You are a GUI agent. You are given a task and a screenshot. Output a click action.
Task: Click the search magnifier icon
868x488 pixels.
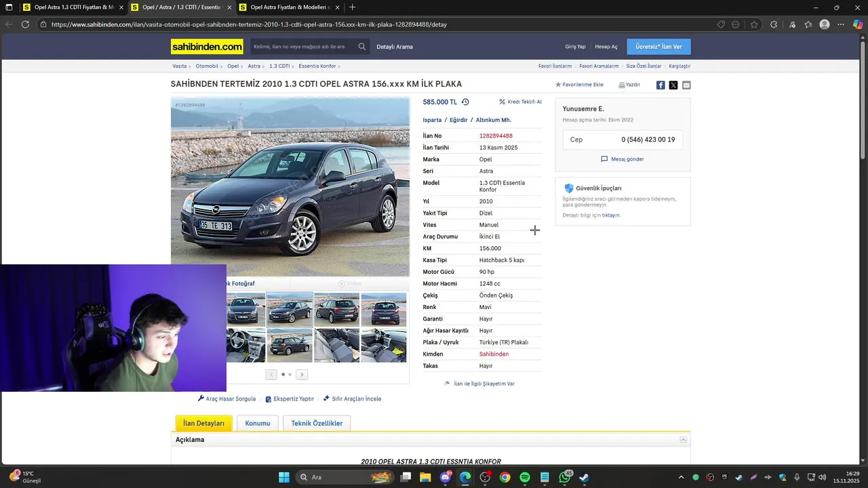click(x=362, y=47)
